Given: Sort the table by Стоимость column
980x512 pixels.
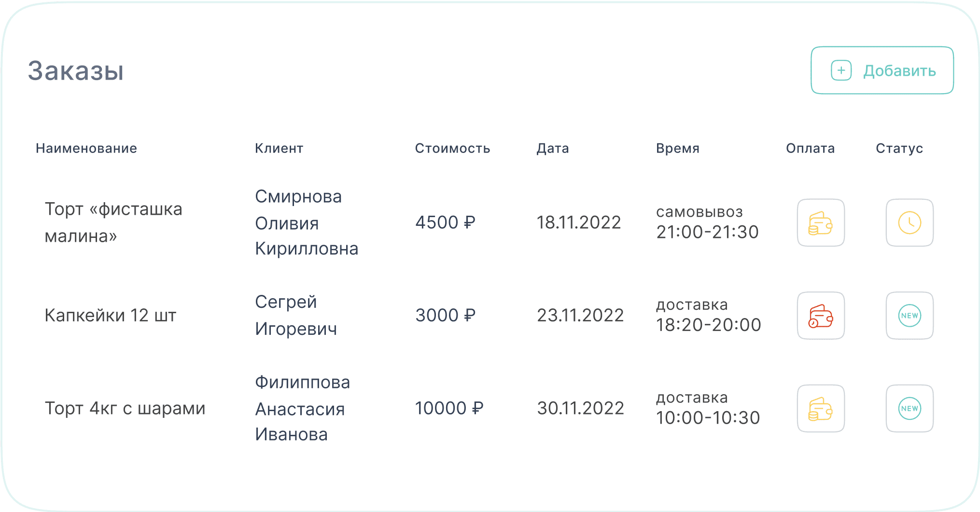Looking at the screenshot, I should [x=452, y=148].
